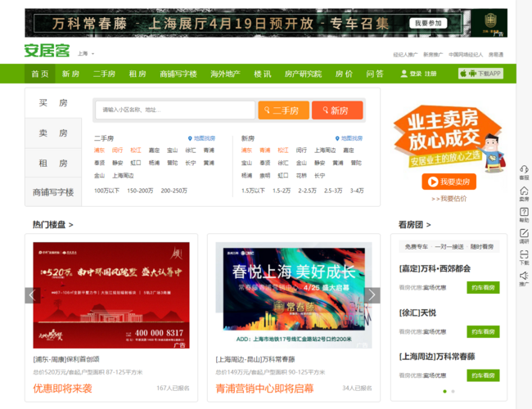Filter 二手房 by 150-200万 price

(x=140, y=191)
